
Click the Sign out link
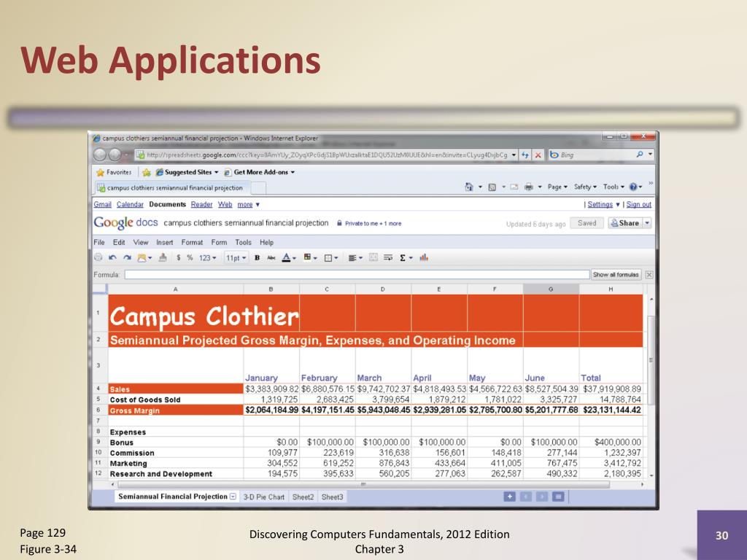pyautogui.click(x=638, y=204)
